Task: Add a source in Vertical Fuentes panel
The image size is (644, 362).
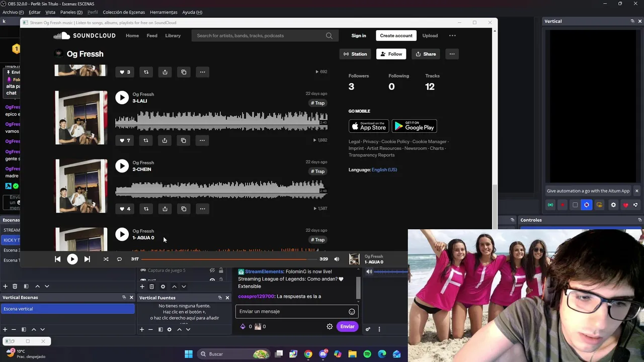Action: [142, 329]
